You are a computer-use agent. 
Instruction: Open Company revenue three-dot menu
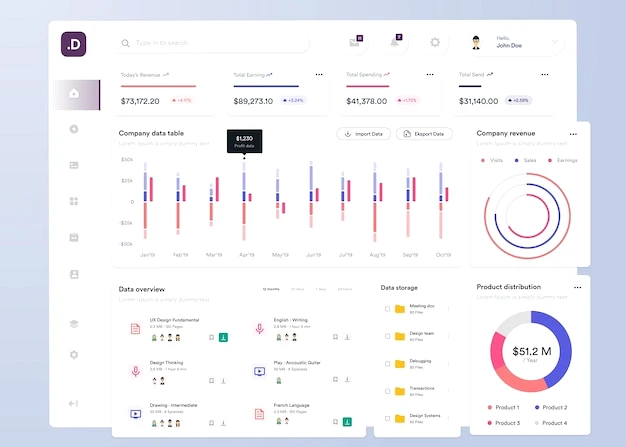573,134
